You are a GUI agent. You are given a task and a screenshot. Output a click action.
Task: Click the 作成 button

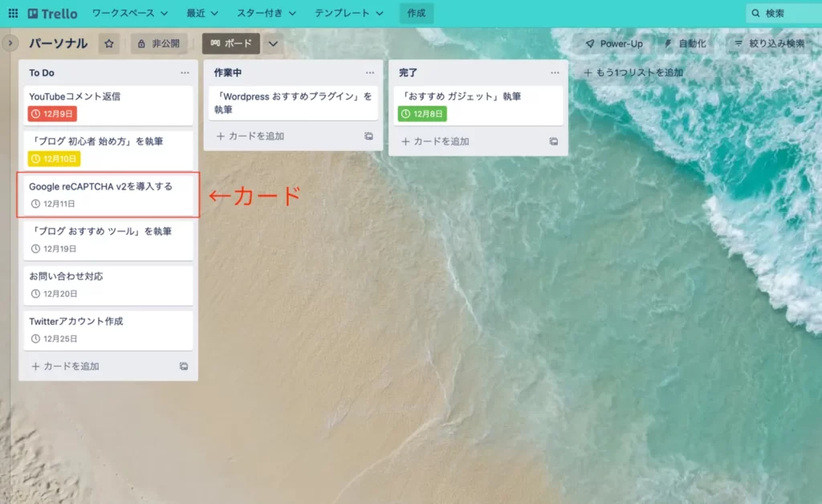click(417, 13)
